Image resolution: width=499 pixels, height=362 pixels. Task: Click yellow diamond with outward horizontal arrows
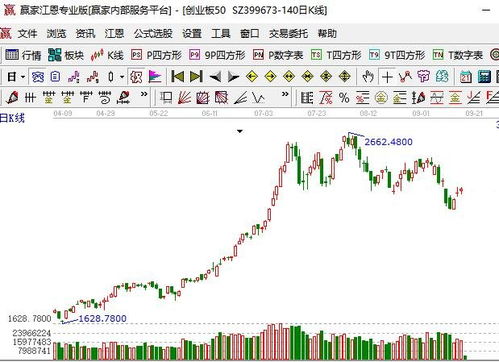click(289, 77)
